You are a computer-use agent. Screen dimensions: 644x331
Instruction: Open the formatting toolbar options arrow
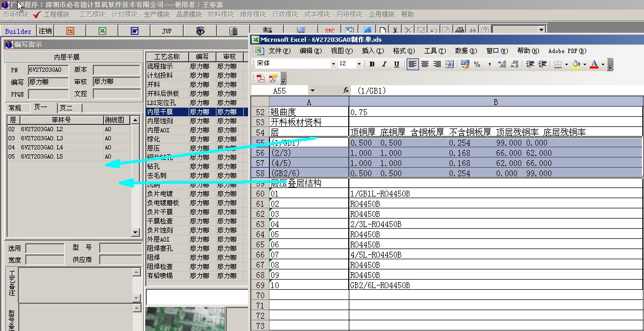(x=610, y=65)
